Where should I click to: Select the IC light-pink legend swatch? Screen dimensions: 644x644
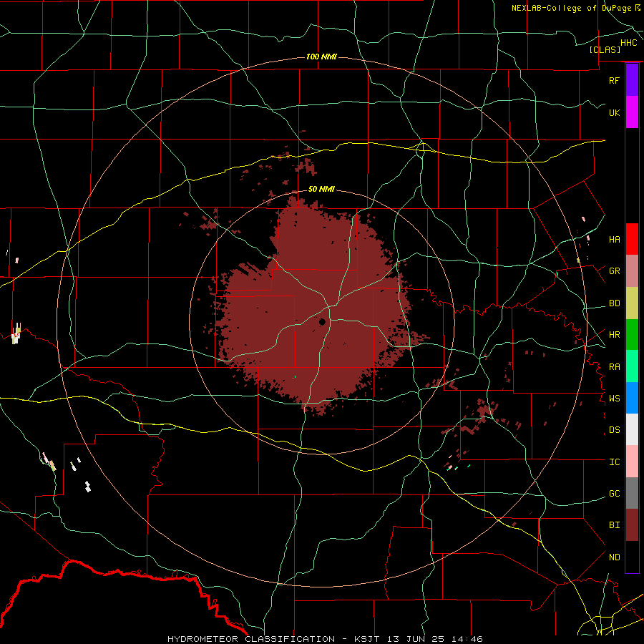tap(632, 462)
